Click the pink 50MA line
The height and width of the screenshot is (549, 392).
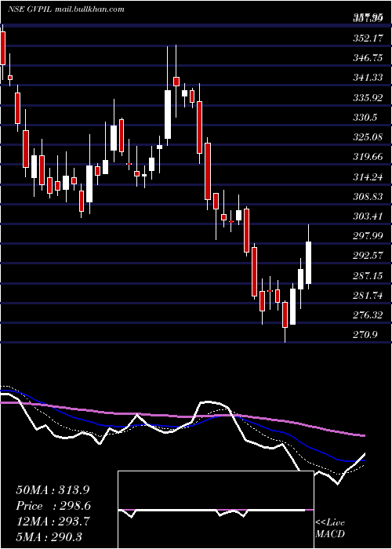183,416
